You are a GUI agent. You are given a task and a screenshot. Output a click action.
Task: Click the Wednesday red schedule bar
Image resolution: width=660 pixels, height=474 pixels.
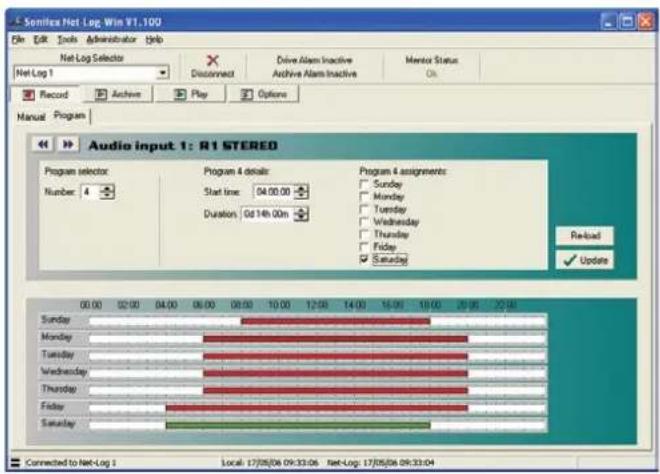[335, 373]
